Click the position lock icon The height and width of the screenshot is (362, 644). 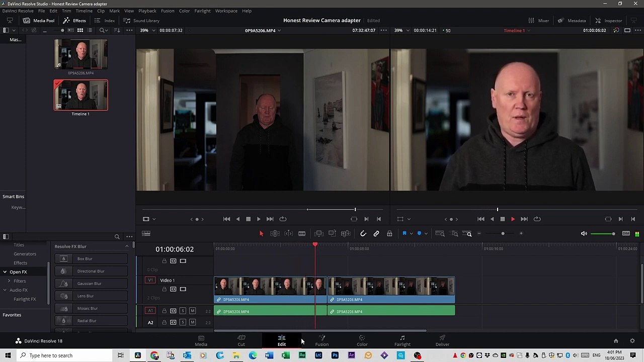(389, 233)
